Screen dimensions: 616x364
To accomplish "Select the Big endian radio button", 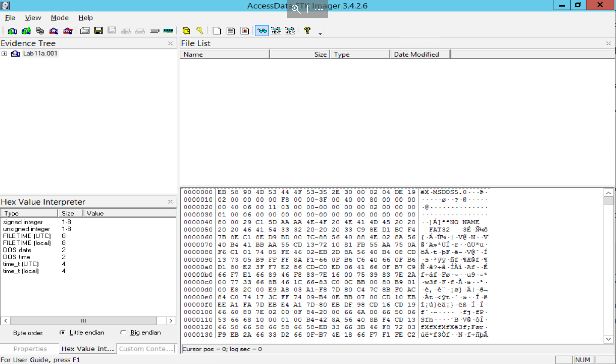I will (x=124, y=332).
